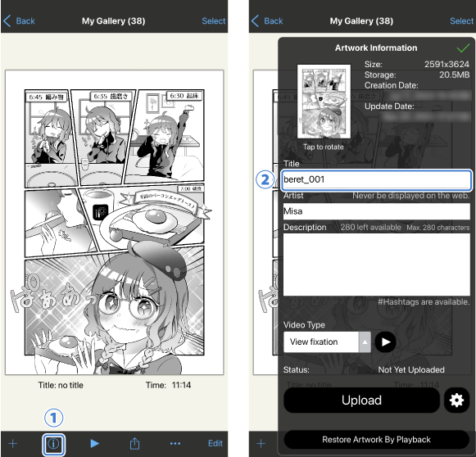
Task: Go Back from right My Gallery screen
Action: coord(267,21)
